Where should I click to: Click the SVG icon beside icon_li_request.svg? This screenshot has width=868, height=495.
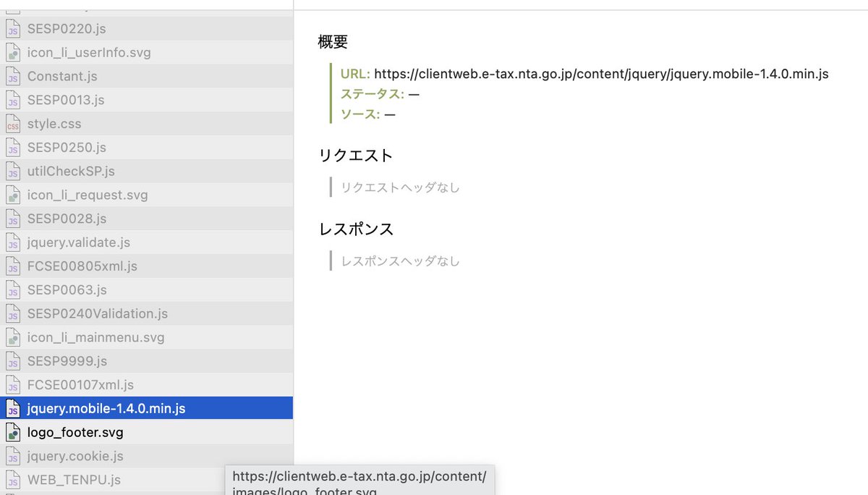tap(12, 195)
